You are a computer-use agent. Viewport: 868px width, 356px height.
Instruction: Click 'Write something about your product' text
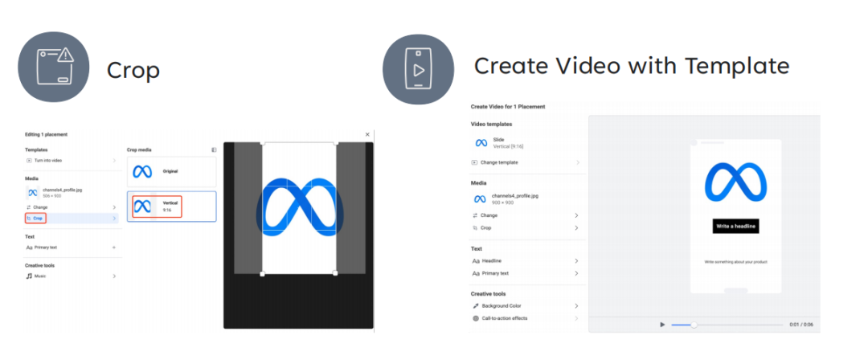point(735,261)
